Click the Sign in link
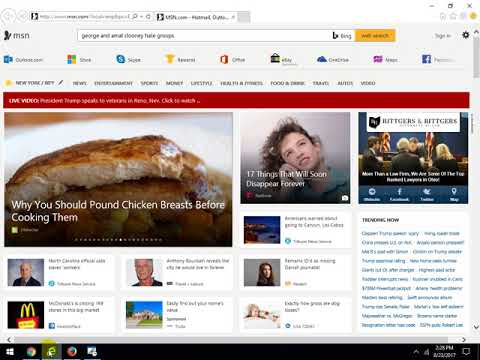 pyautogui.click(x=443, y=36)
